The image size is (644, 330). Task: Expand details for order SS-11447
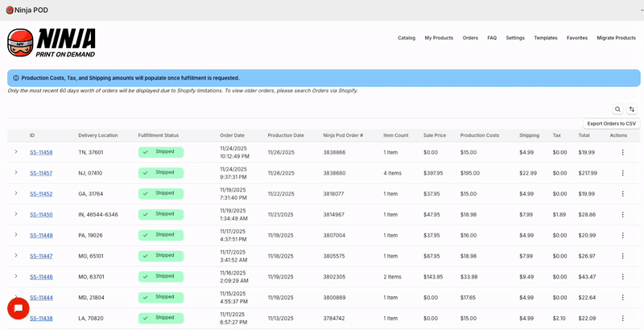(x=15, y=255)
